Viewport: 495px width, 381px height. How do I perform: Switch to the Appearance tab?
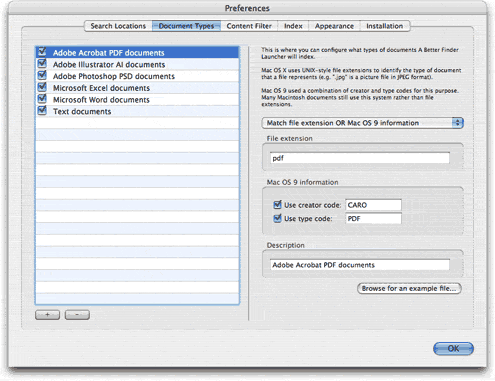click(334, 26)
